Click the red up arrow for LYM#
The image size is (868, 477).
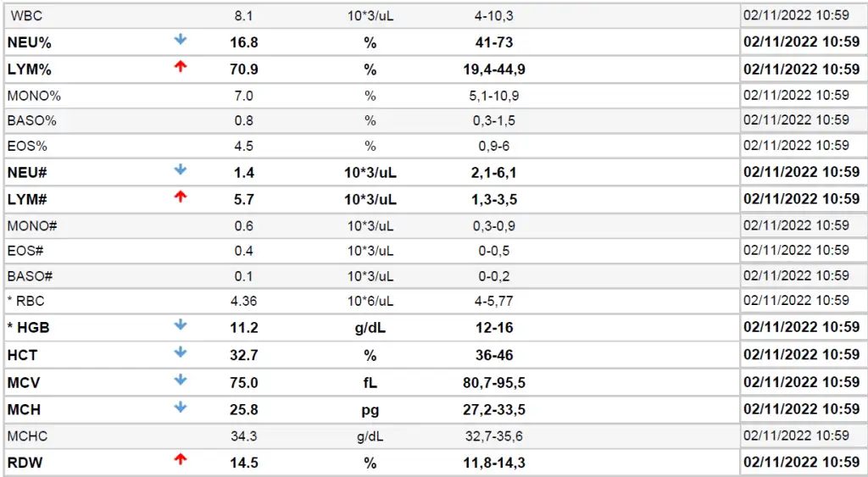click(180, 197)
